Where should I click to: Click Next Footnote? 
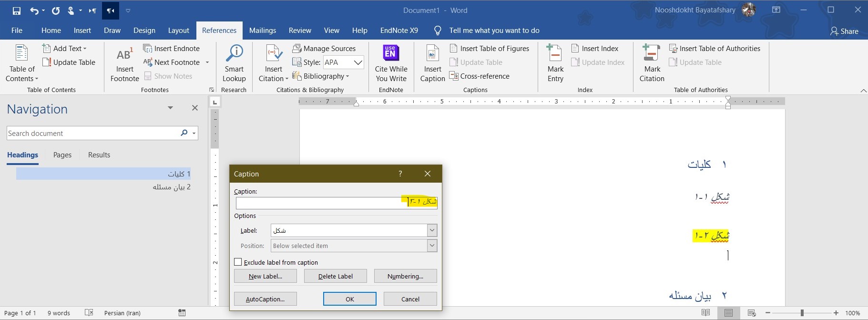point(172,62)
